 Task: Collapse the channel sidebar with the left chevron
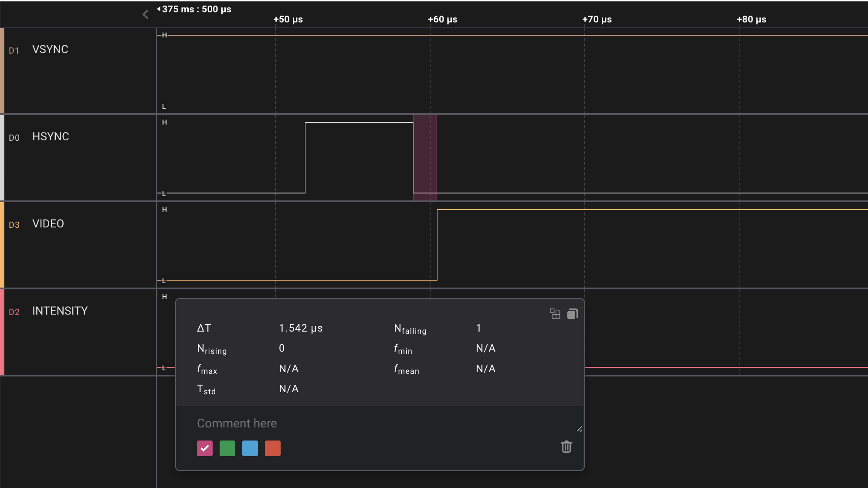pos(146,14)
